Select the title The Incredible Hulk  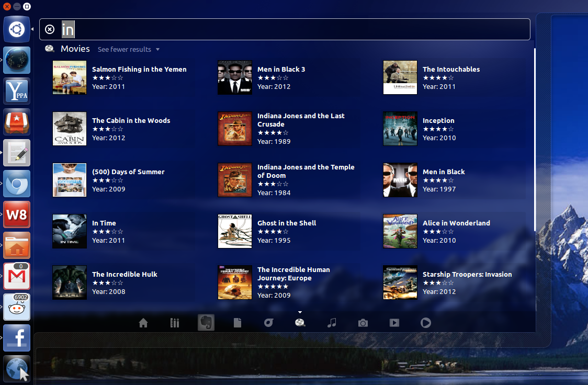[125, 275]
